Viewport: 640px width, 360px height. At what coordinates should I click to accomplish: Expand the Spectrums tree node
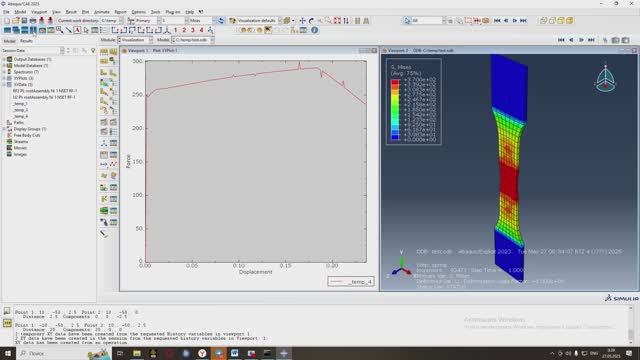click(4, 72)
